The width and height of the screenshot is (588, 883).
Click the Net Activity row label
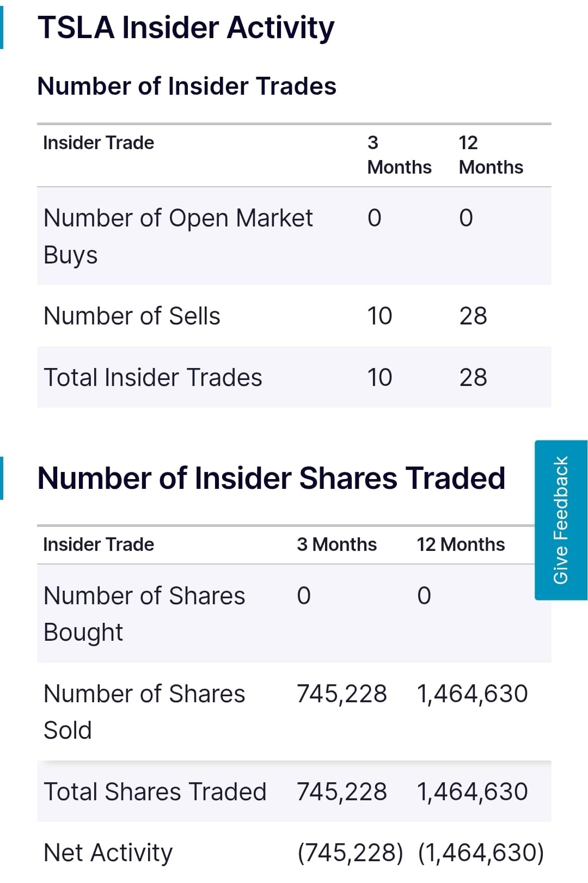tap(108, 853)
